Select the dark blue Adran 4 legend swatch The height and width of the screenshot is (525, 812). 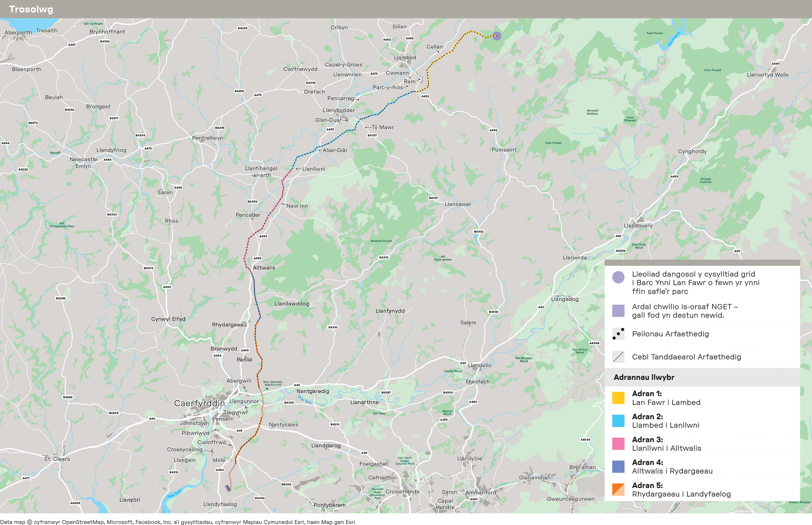pyautogui.click(x=618, y=466)
